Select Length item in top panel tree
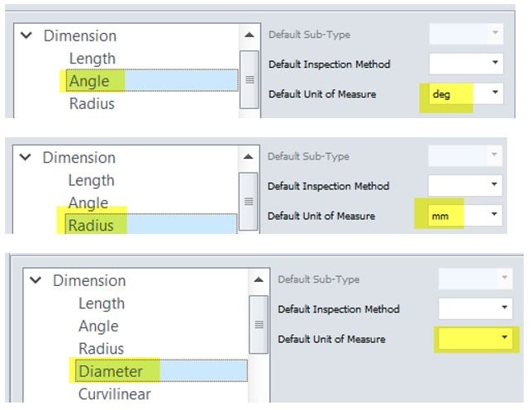Screen dimensions: 532x410 92,59
